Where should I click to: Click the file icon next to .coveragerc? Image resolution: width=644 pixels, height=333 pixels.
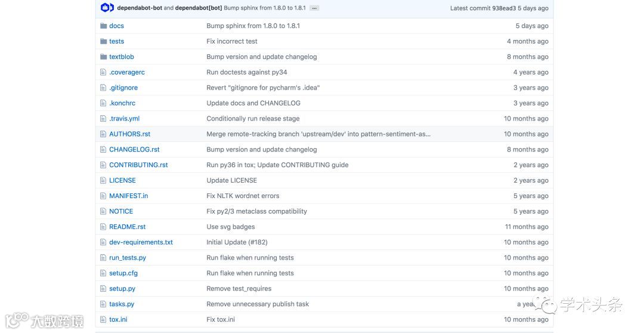click(103, 72)
